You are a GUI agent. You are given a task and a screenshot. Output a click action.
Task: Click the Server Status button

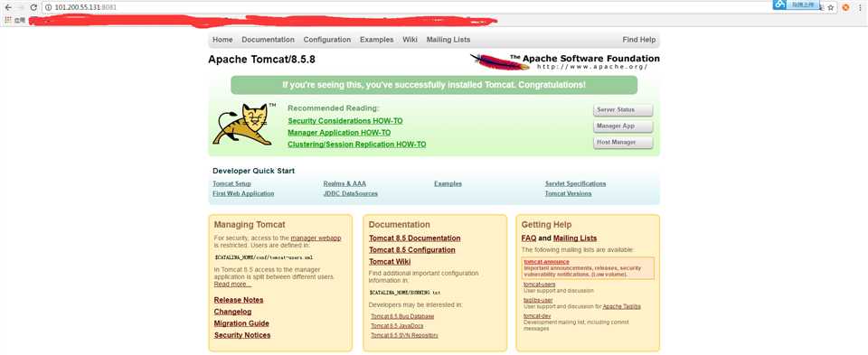[623, 110]
